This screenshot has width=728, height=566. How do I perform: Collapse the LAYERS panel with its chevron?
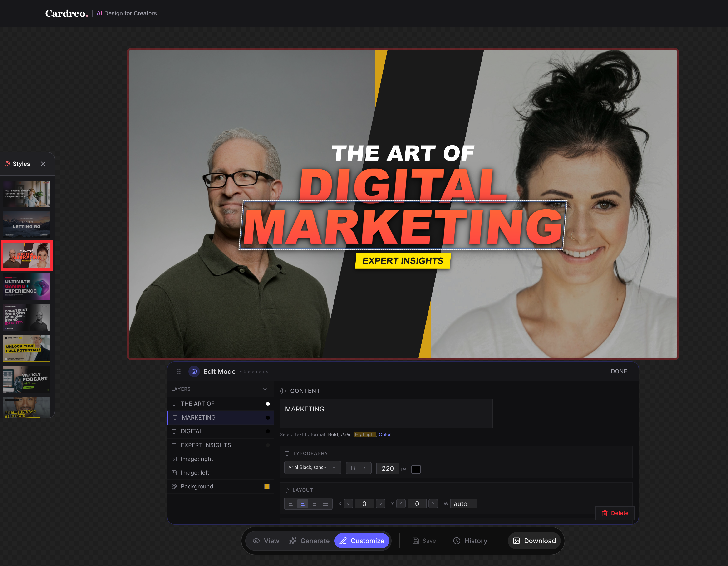[265, 389]
